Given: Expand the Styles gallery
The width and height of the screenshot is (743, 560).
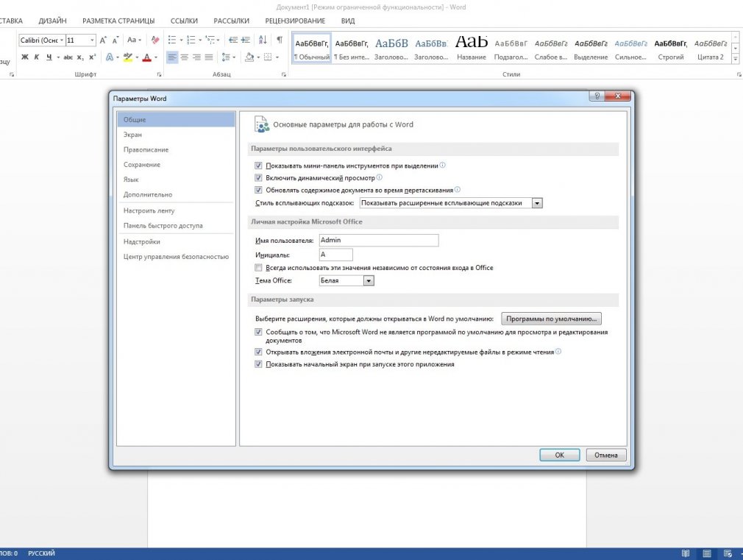Looking at the screenshot, I should [736, 60].
